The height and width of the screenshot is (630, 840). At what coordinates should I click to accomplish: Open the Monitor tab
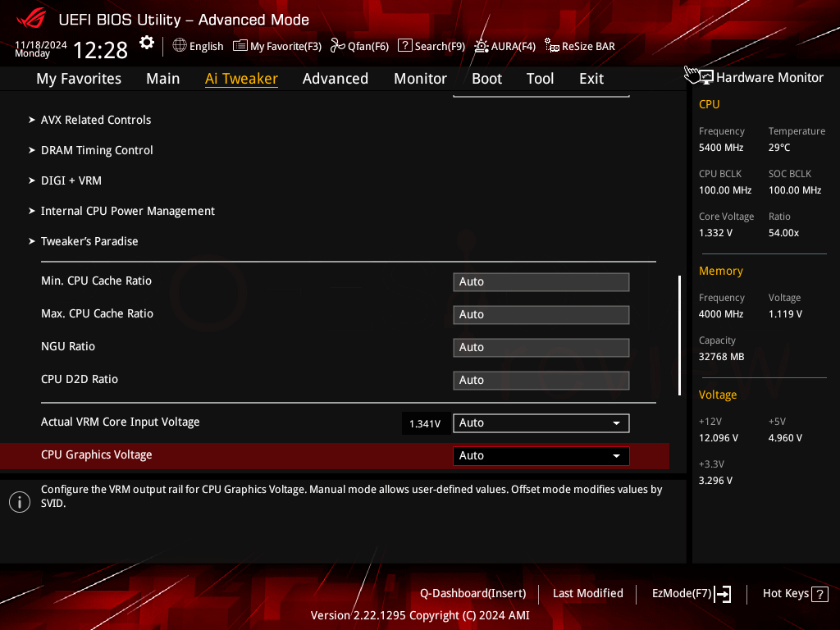coord(421,79)
